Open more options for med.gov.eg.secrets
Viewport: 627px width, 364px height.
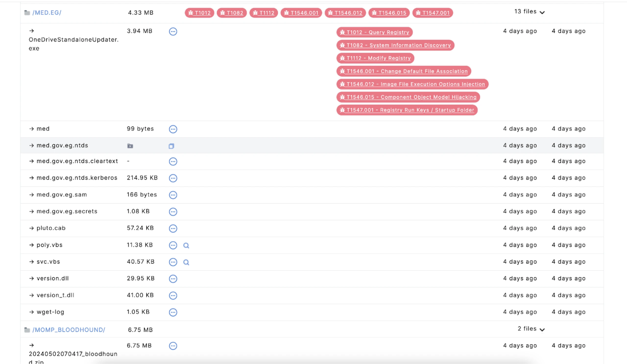click(173, 212)
